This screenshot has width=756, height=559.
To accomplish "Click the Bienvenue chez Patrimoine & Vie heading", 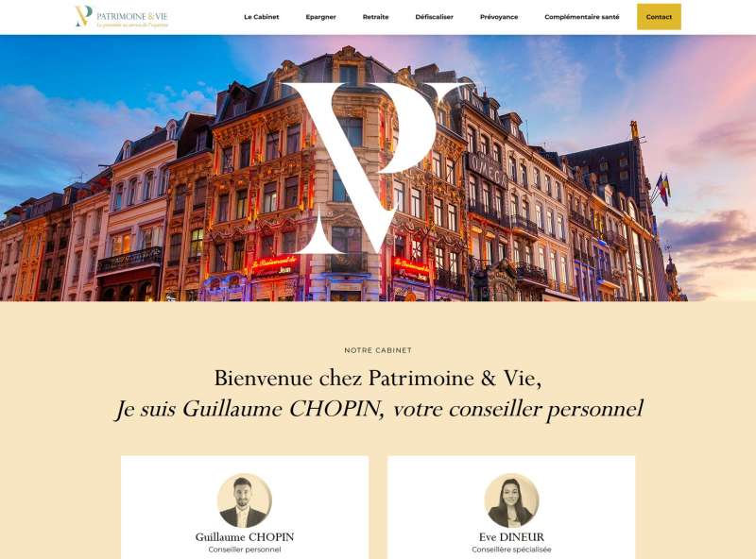I will point(378,378).
